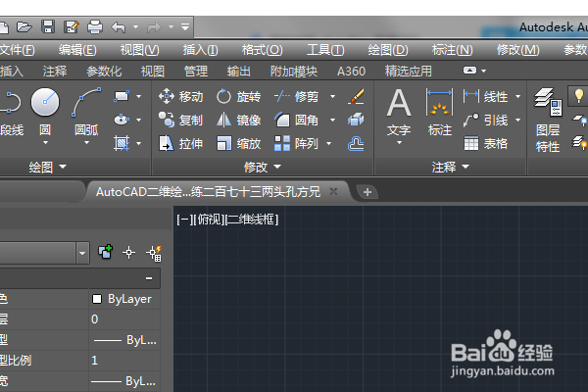
Task: Select the Scale (缩放) tool
Action: [x=238, y=143]
